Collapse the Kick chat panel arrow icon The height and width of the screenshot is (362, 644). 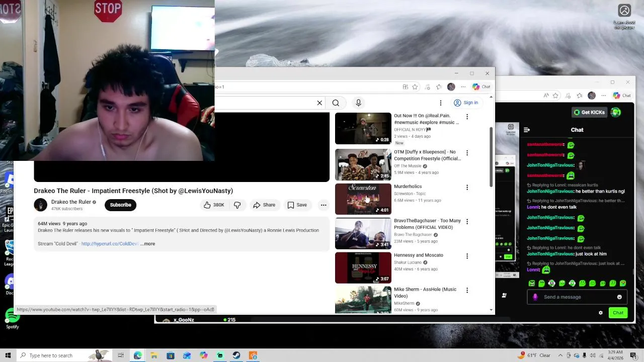[x=527, y=130]
